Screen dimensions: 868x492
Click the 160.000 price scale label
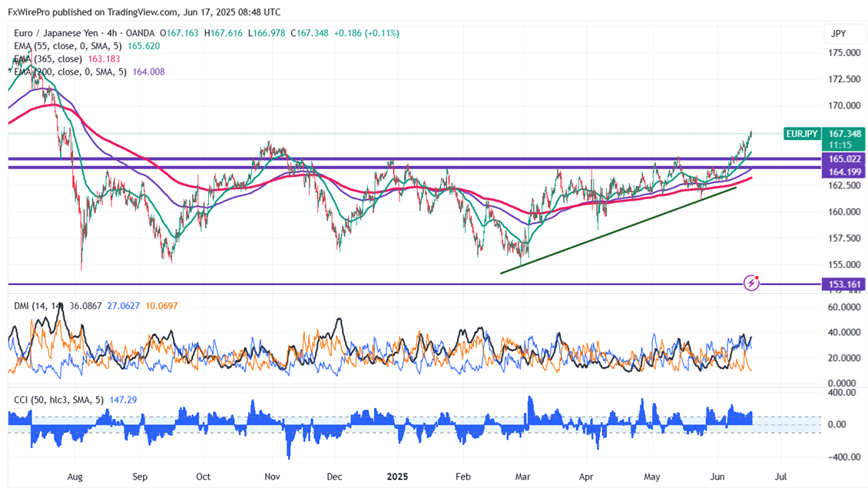[x=844, y=211]
